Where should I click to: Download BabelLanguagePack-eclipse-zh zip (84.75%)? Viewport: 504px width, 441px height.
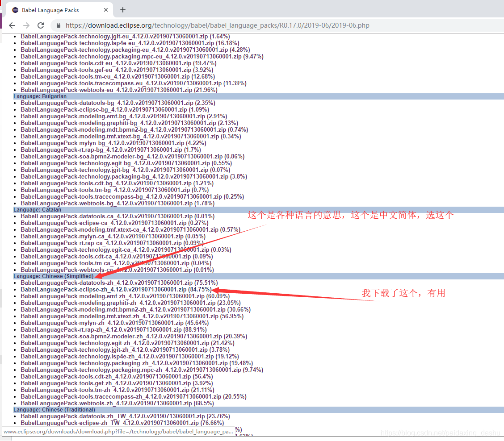[116, 289]
